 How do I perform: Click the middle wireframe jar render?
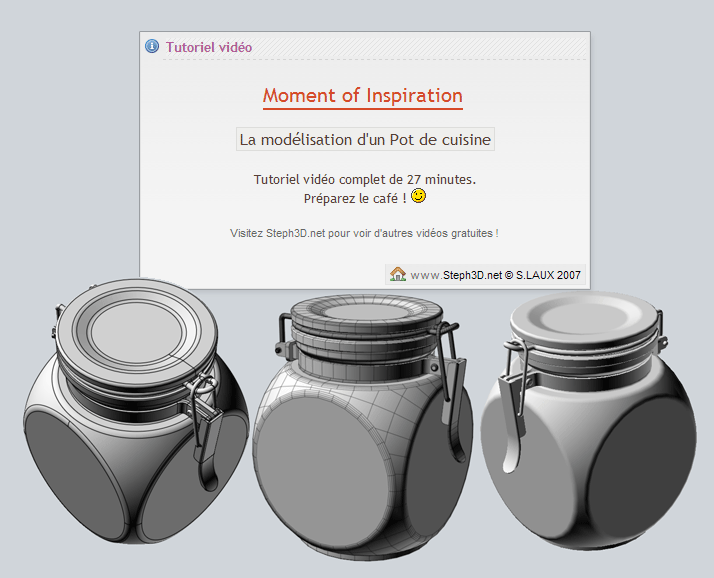(x=363, y=426)
